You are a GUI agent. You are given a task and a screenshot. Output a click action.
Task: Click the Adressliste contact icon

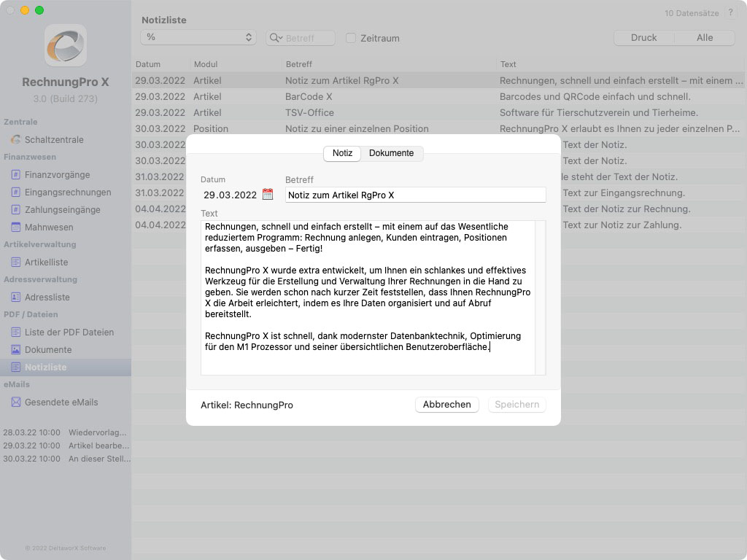coord(16,297)
